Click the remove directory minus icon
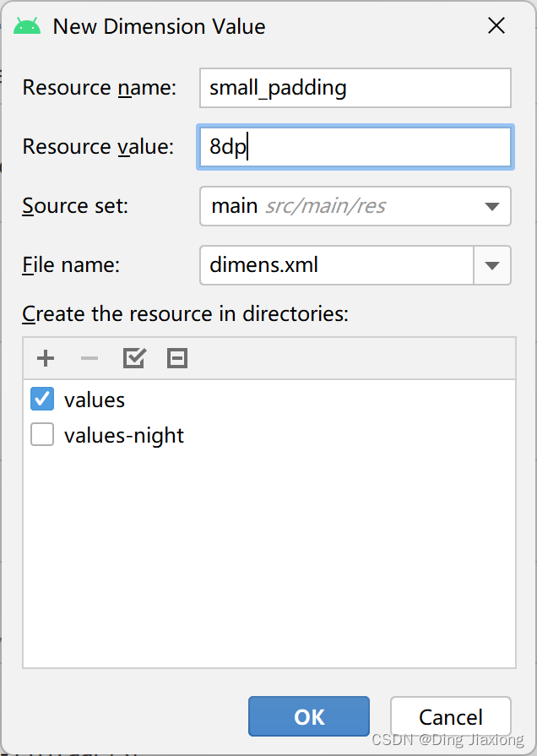Screen dimensions: 537x756 [x=89, y=358]
